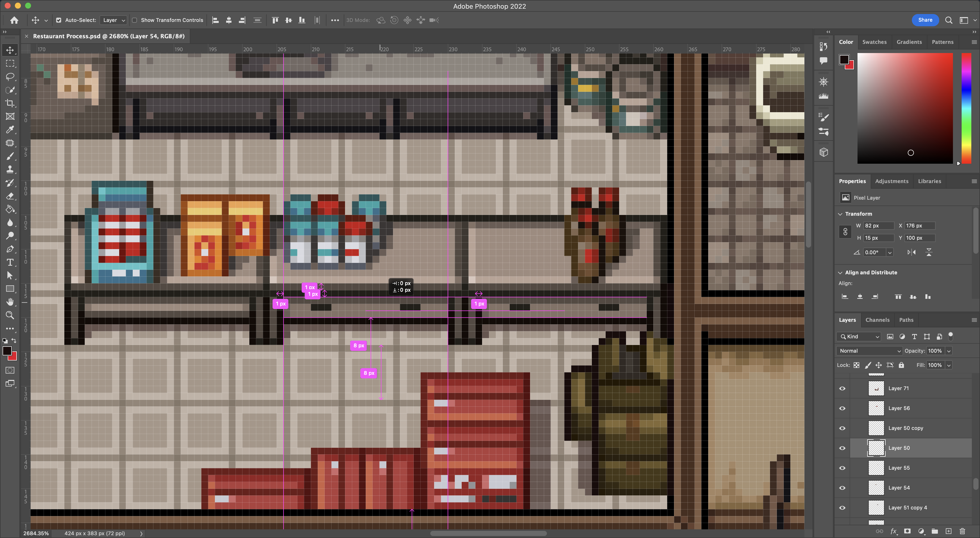Viewport: 980px width, 538px height.
Task: Hide Layer 54 visibility eye
Action: (x=842, y=488)
